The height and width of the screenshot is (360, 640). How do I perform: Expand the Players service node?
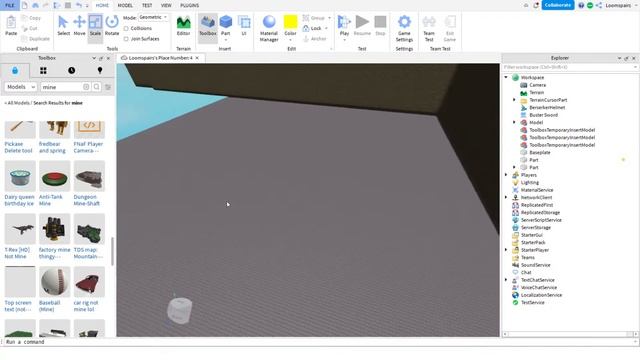tap(506, 175)
